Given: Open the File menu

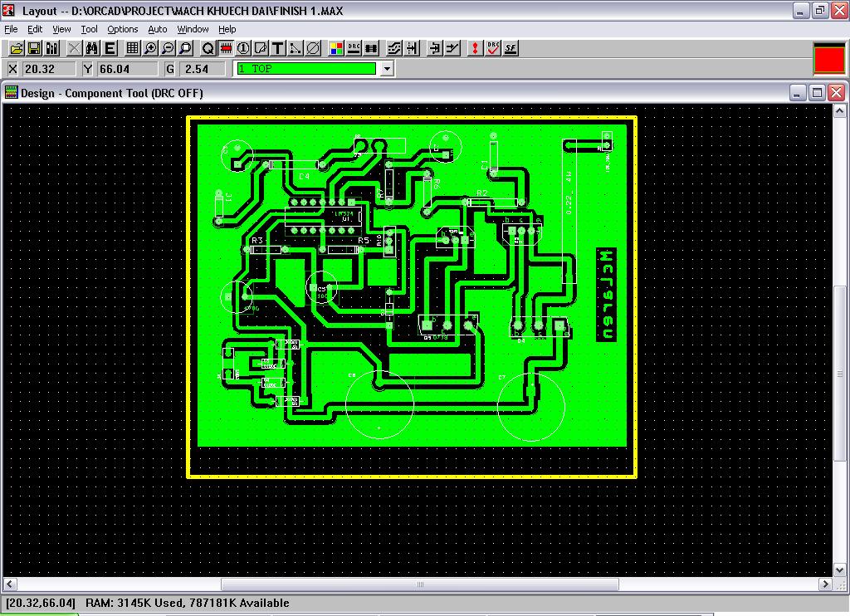Looking at the screenshot, I should coord(11,29).
